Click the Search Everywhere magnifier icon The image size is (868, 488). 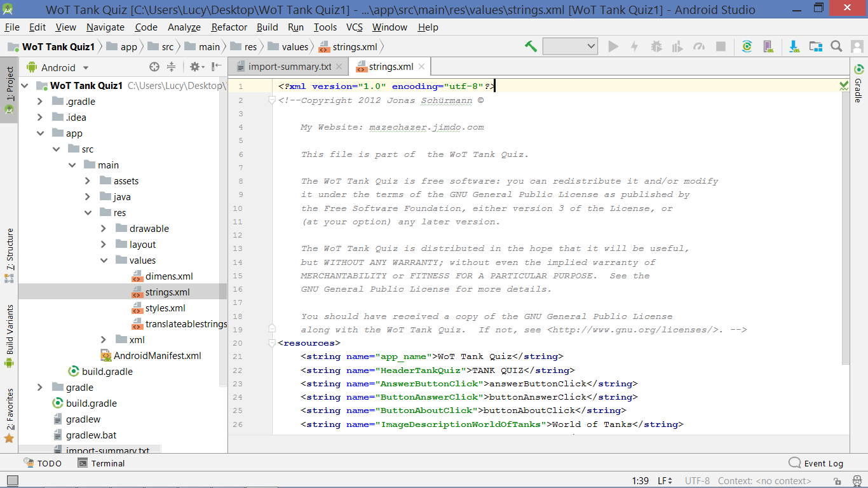[x=837, y=46]
